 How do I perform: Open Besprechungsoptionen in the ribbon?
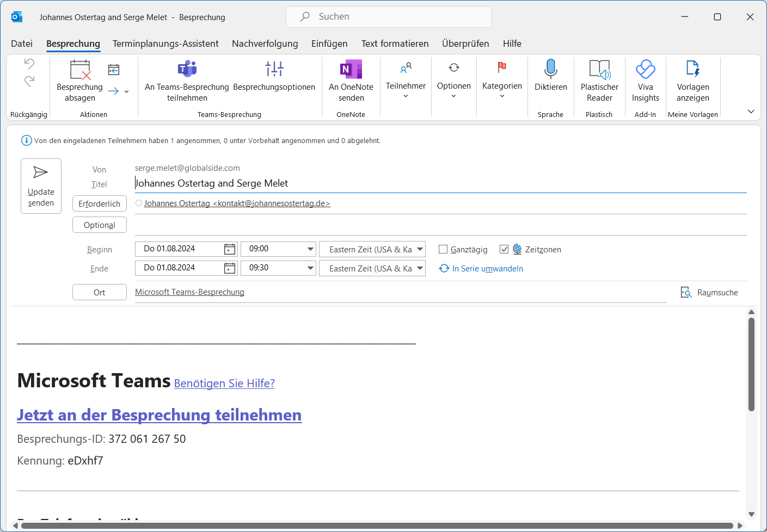click(x=274, y=70)
